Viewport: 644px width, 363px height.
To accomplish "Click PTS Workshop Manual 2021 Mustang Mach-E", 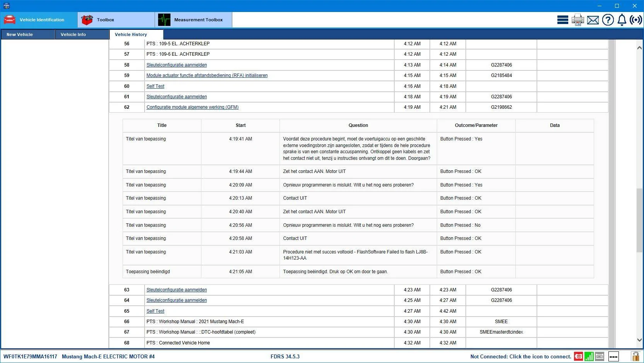I will click(269, 322).
